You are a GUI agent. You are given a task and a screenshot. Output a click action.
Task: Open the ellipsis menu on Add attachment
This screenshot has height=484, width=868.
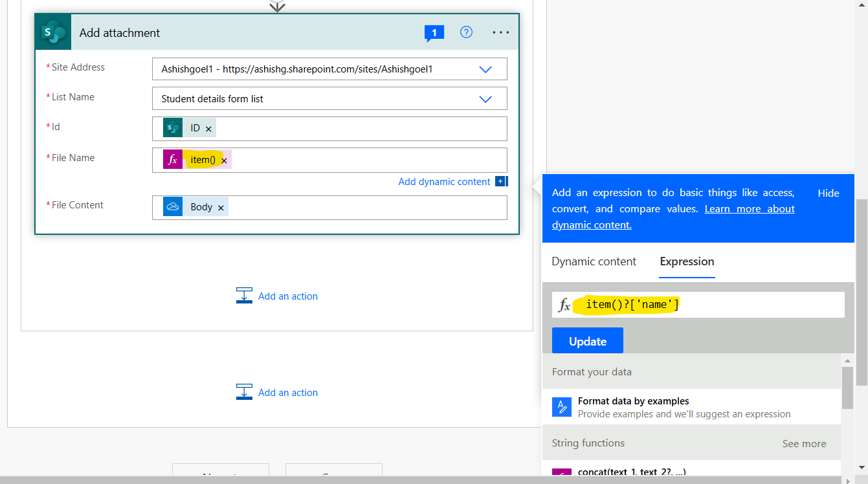(500, 32)
